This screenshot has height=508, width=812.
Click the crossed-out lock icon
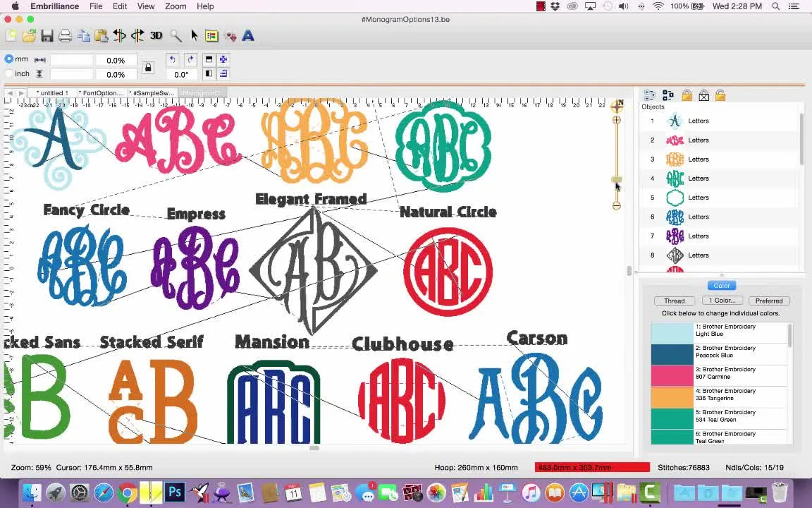coord(703,95)
